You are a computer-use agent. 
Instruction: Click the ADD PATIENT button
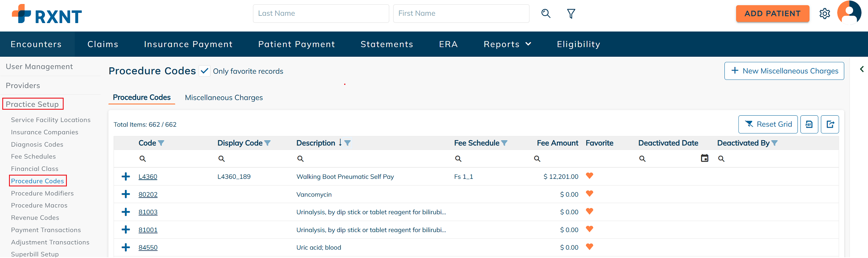pyautogui.click(x=772, y=14)
